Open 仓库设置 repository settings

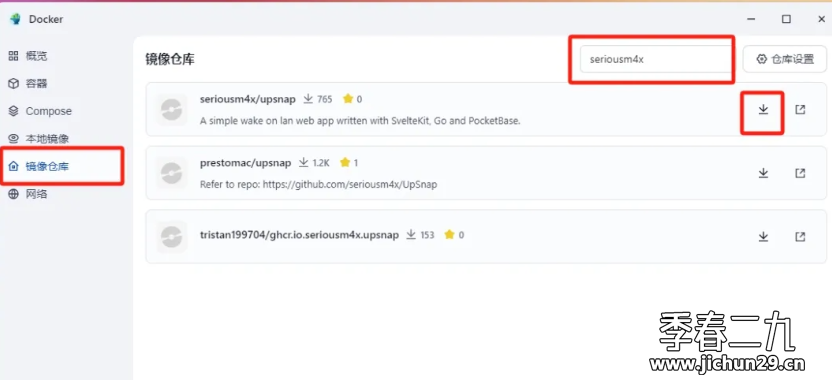(785, 59)
